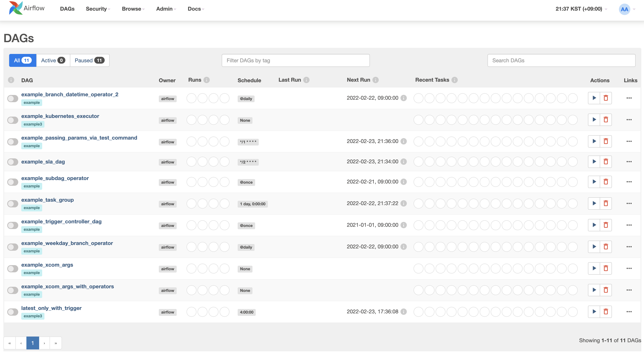Select the Active filter tab

pyautogui.click(x=53, y=61)
